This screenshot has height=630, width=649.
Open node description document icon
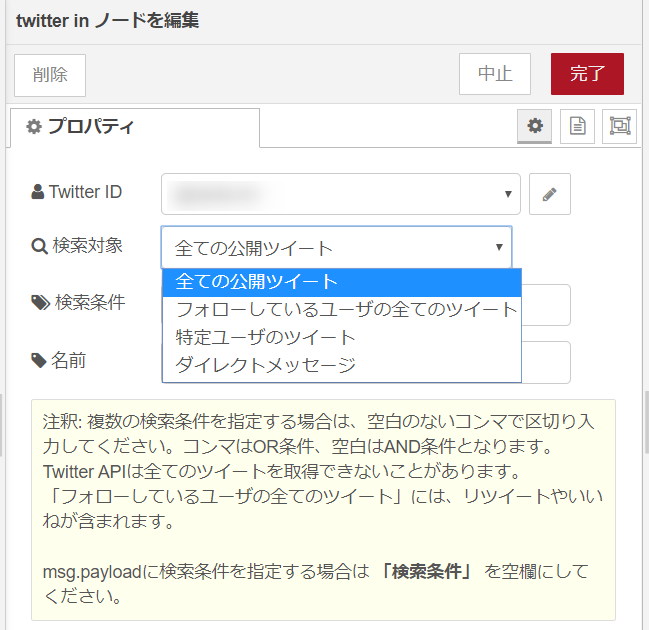coord(577,126)
